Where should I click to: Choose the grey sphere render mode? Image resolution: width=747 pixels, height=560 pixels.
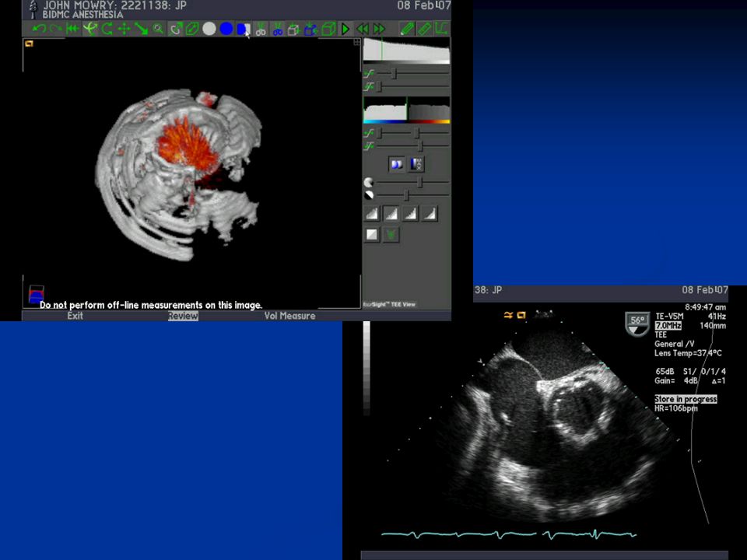[209, 29]
